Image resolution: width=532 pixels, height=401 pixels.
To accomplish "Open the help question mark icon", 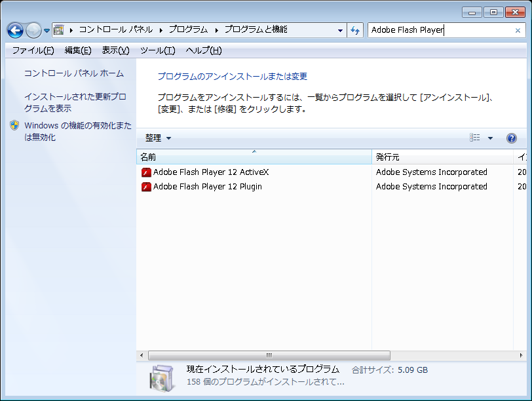I will [x=511, y=138].
